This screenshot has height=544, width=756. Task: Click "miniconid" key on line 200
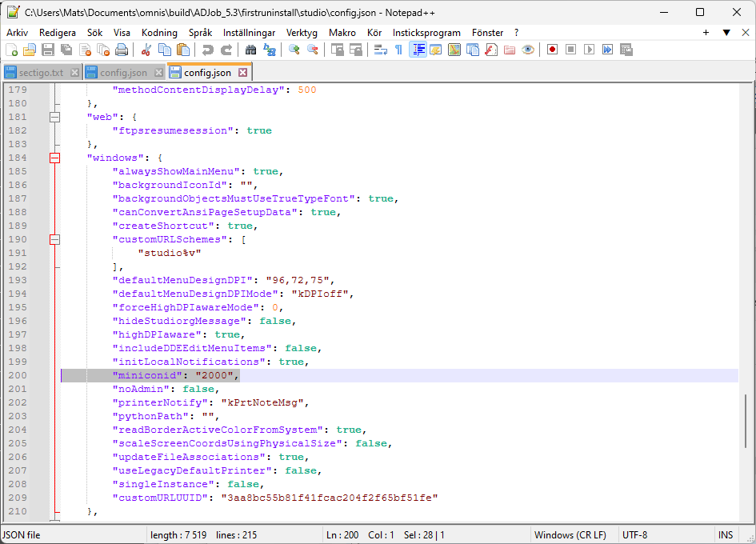(x=147, y=375)
